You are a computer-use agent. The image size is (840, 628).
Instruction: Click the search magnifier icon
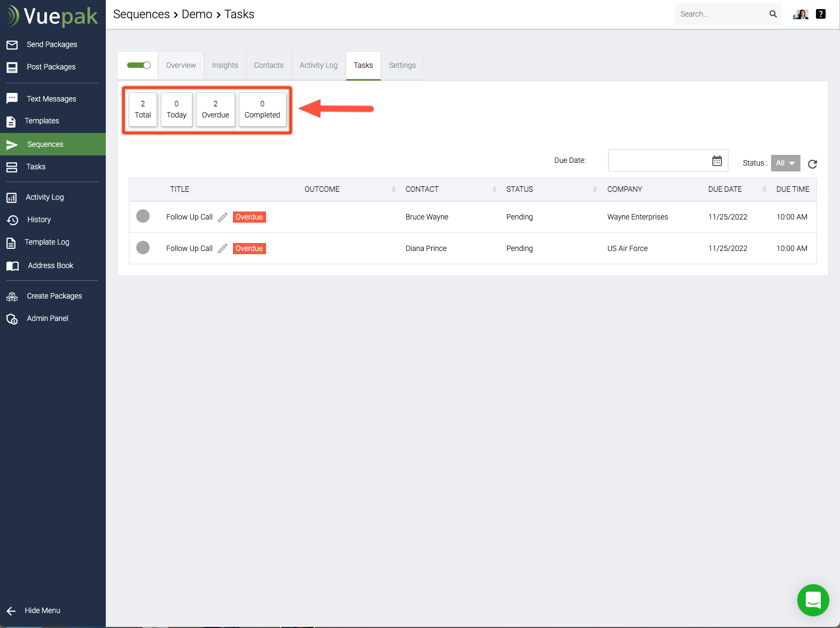coord(773,14)
